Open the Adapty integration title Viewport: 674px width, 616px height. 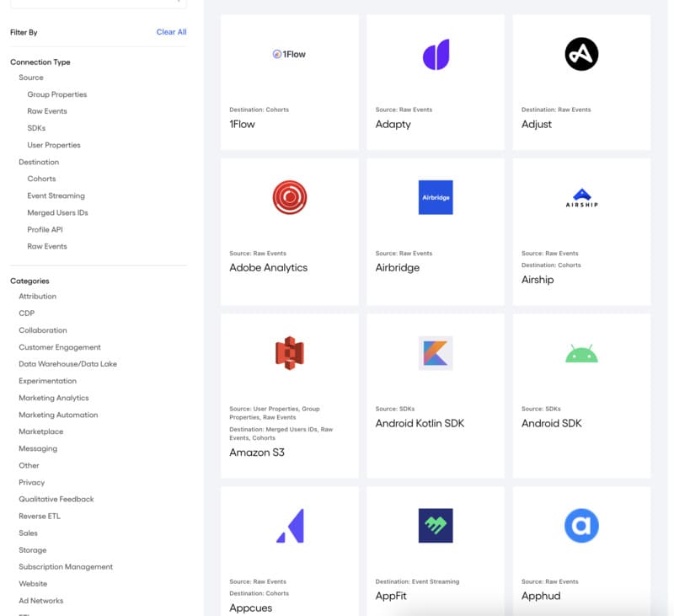tap(393, 124)
